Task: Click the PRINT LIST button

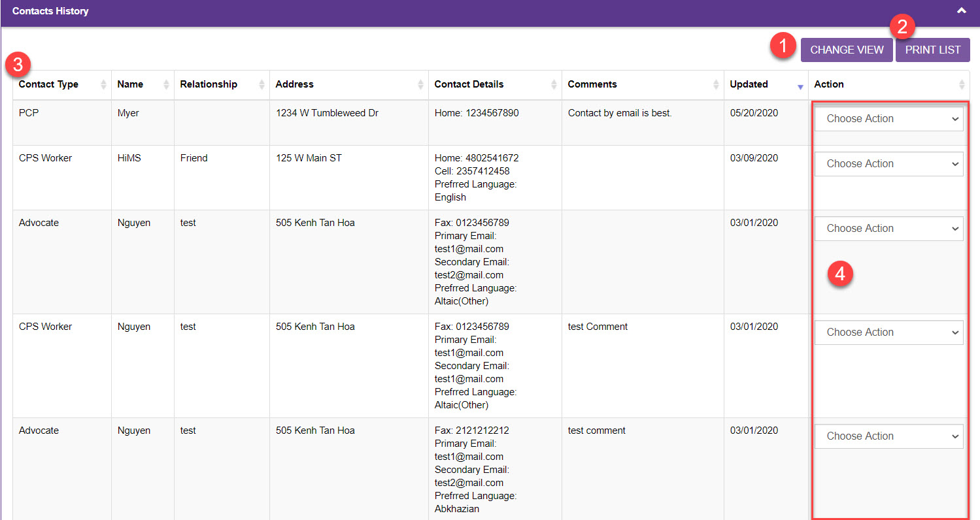Action: point(933,50)
